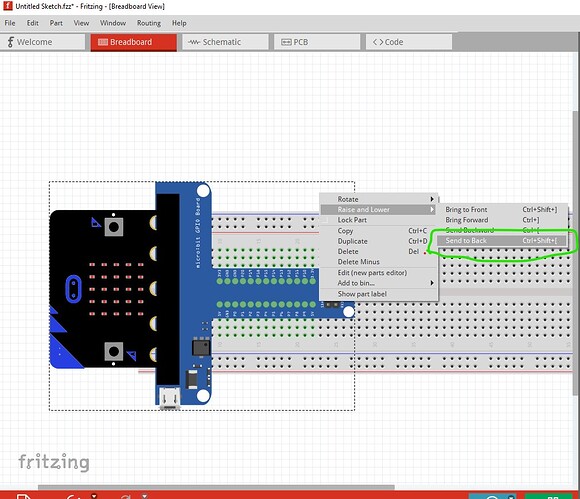The image size is (580, 499).
Task: Click the Welcome tab's Fritzing f icon
Action: tap(10, 42)
